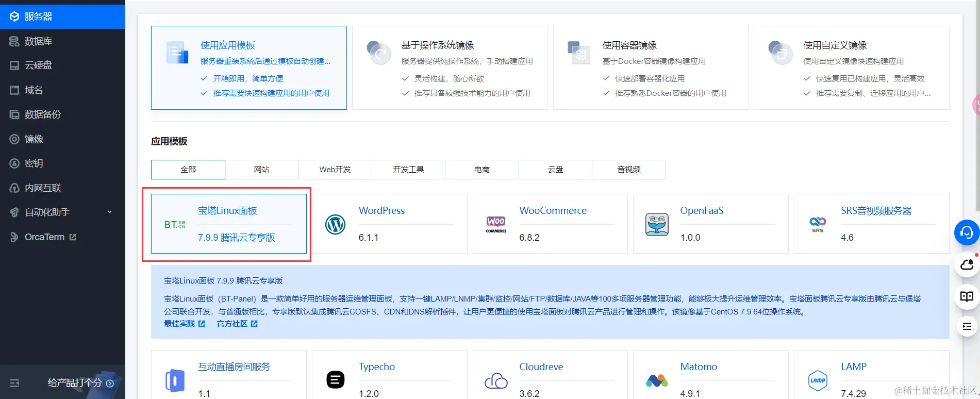Viewport: 980px width, 399px height.
Task: Click the OrcaTerm external link icon
Action: click(73, 237)
